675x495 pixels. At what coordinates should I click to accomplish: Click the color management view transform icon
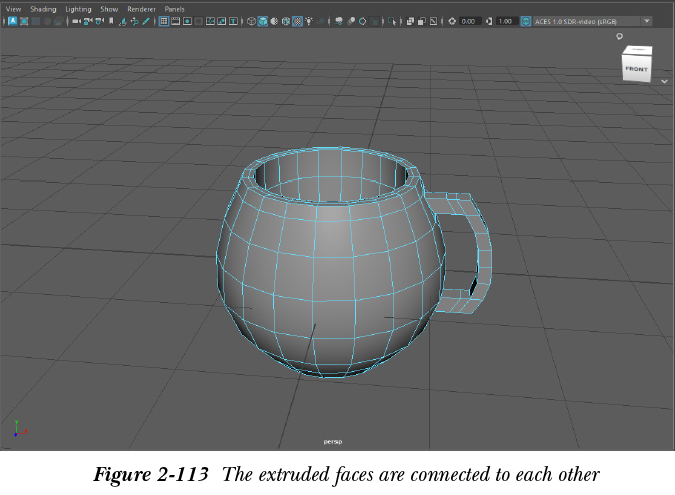[526, 21]
